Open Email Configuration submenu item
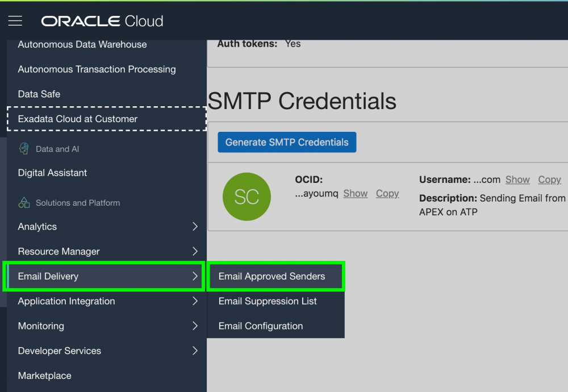 pyautogui.click(x=261, y=326)
